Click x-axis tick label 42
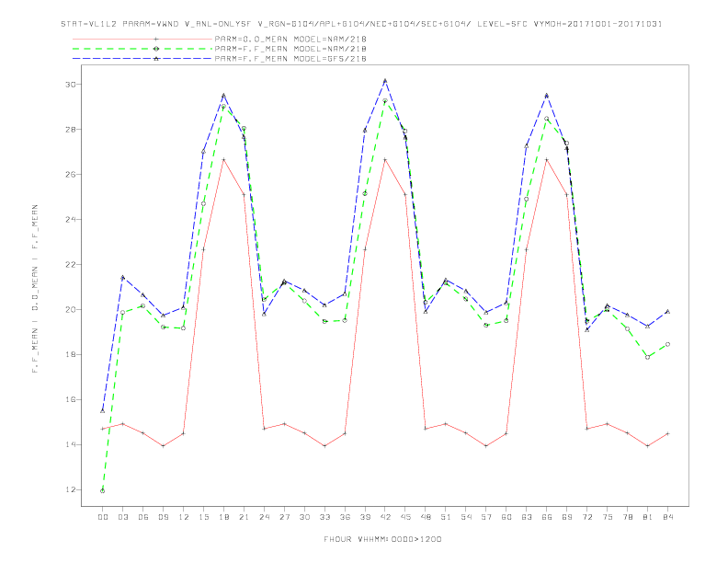This screenshot has height=563, width=728. tap(385, 517)
